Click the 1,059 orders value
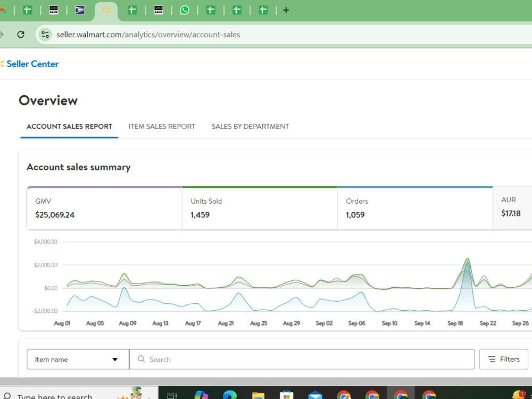 coord(355,215)
